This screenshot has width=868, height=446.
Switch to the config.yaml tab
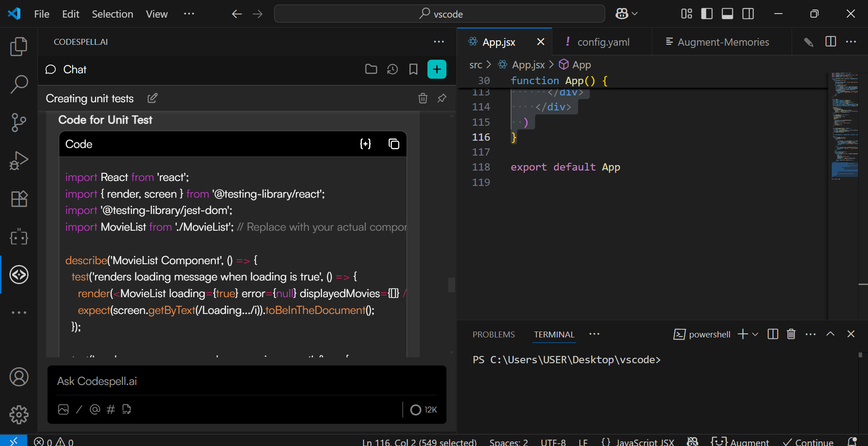click(x=602, y=42)
